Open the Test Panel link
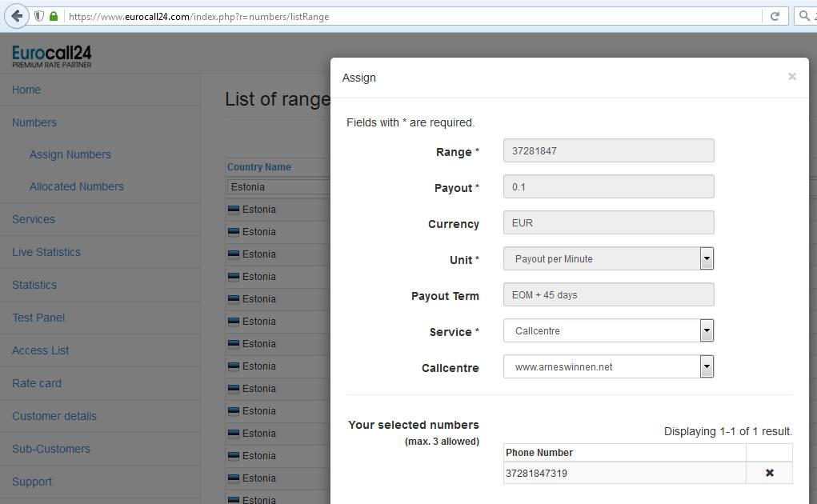817x504 pixels. [38, 318]
